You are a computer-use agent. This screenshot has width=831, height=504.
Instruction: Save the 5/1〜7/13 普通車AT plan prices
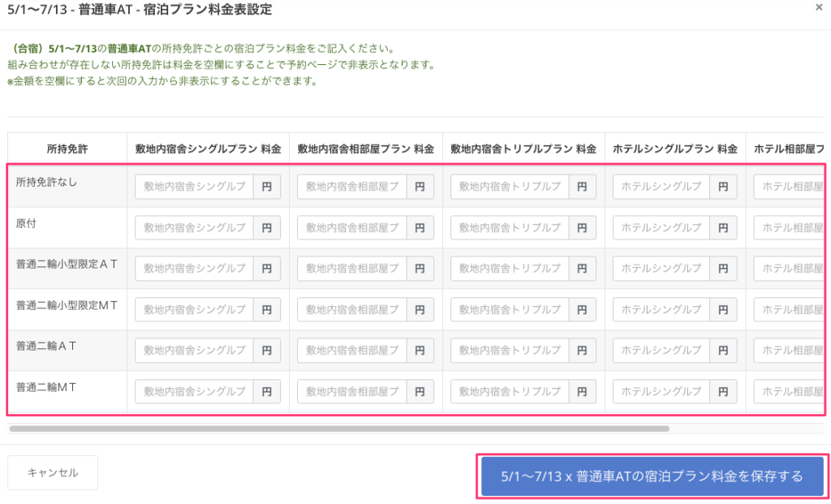[x=652, y=476]
